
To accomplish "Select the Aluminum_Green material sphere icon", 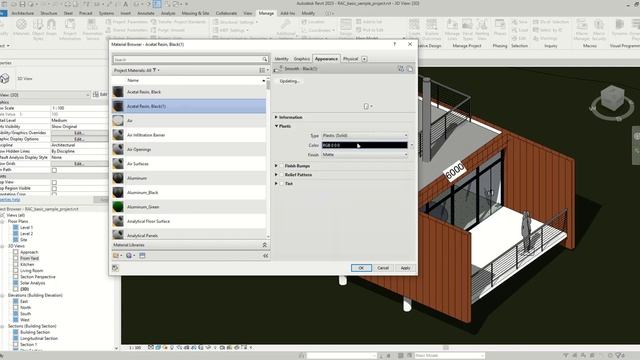I will coord(118,207).
